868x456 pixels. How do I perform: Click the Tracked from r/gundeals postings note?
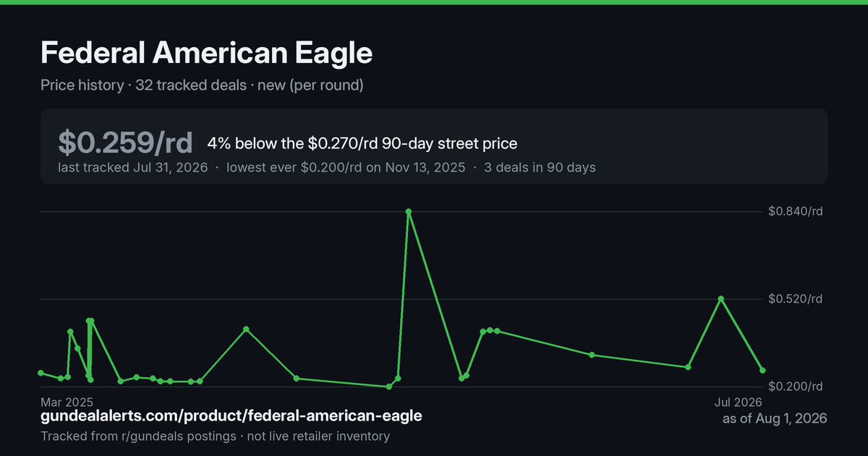(138, 436)
